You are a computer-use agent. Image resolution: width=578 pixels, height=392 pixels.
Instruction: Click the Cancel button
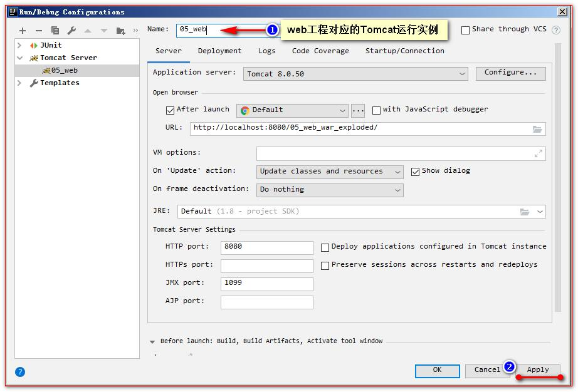tap(487, 371)
